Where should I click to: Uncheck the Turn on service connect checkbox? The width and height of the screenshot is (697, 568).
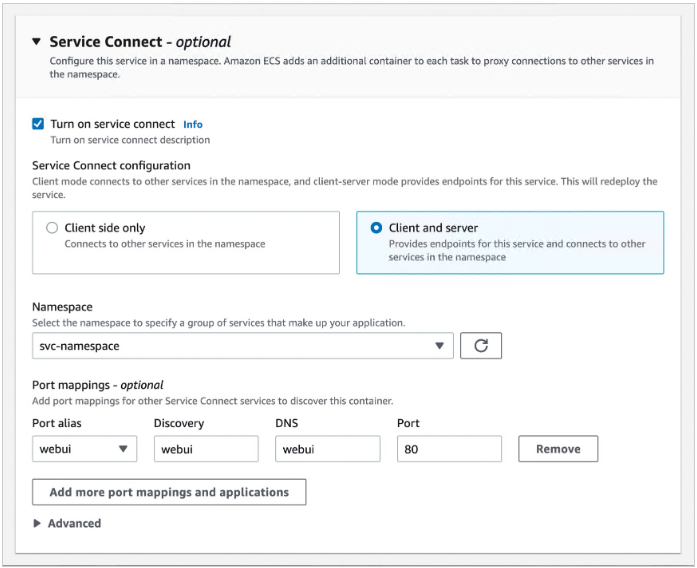pos(38,124)
